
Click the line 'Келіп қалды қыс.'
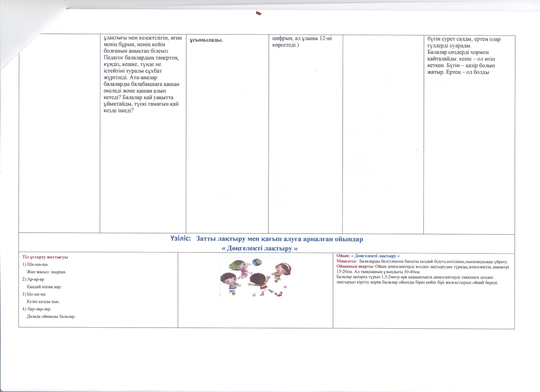point(43,302)
